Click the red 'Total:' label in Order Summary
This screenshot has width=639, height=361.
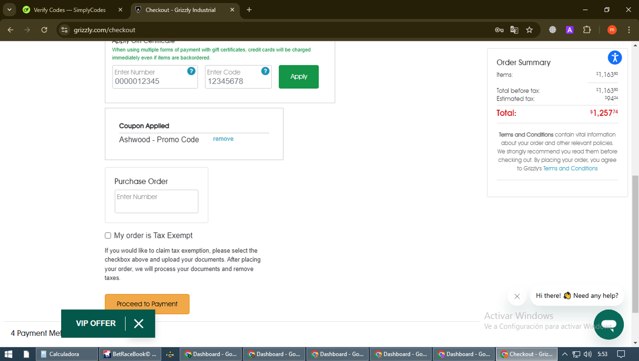506,113
